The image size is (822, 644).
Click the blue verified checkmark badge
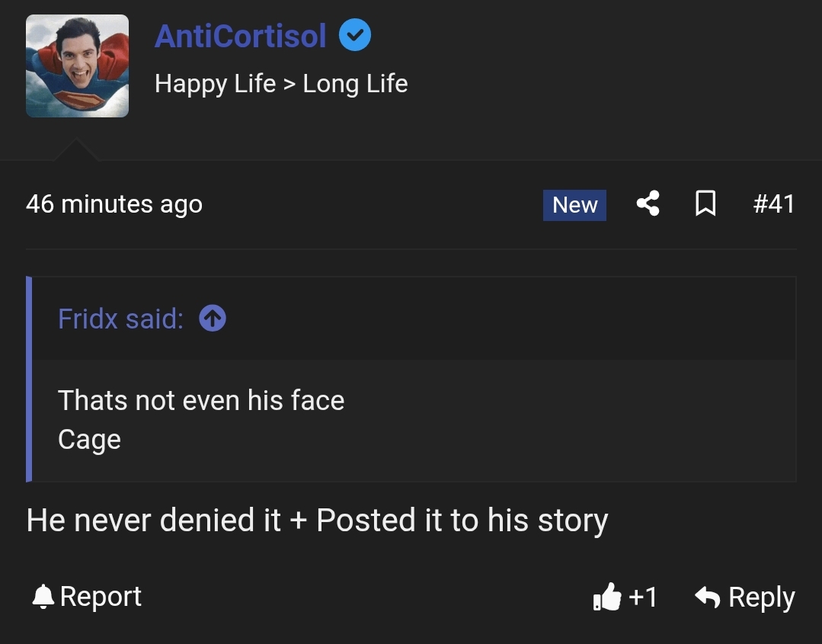pyautogui.click(x=354, y=36)
